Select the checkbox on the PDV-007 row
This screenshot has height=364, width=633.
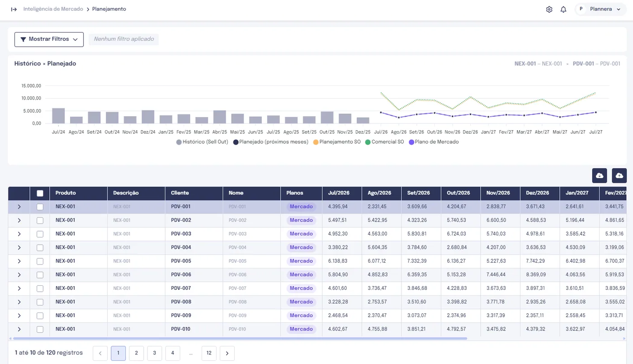point(40,288)
